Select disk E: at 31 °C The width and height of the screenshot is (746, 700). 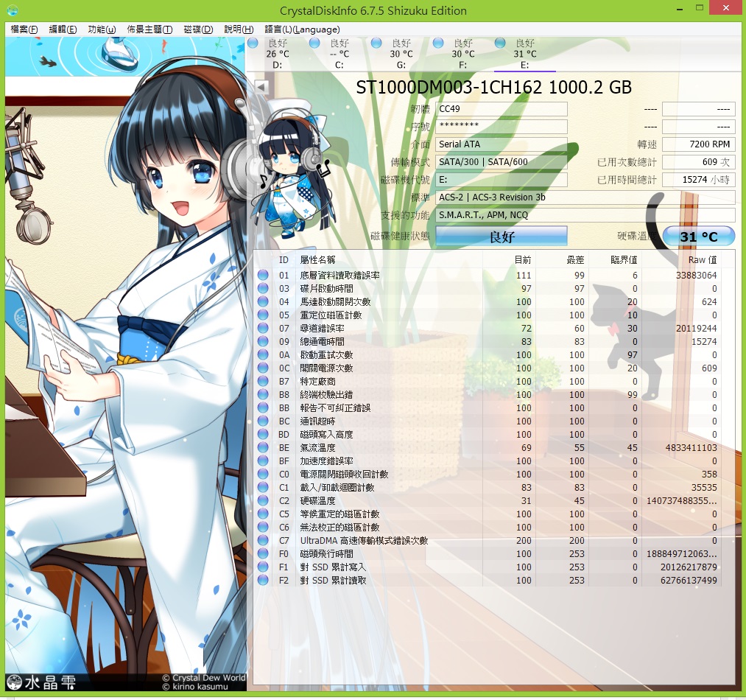click(525, 54)
